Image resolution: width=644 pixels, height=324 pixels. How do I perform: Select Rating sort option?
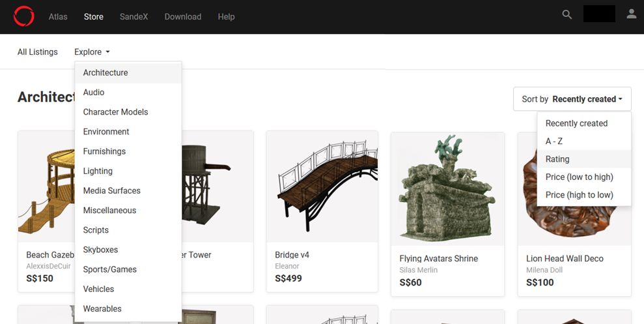[x=557, y=159]
